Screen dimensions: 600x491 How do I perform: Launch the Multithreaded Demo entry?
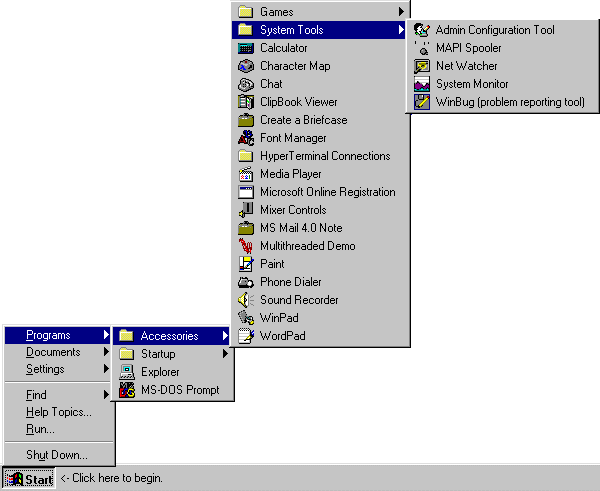[321, 246]
